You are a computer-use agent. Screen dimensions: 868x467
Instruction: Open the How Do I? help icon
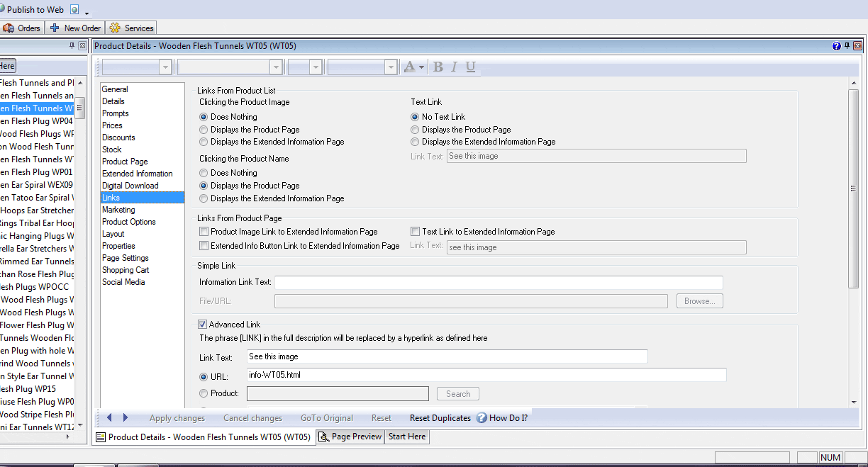[482, 418]
